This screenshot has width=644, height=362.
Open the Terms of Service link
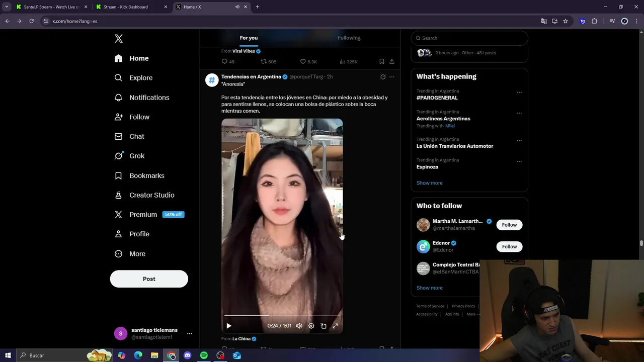pos(430,306)
